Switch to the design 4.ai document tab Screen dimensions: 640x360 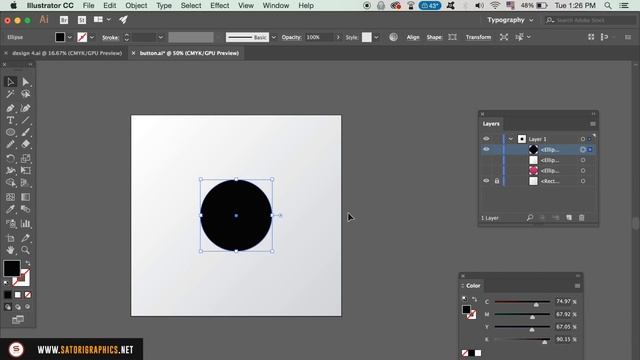pyautogui.click(x=67, y=53)
